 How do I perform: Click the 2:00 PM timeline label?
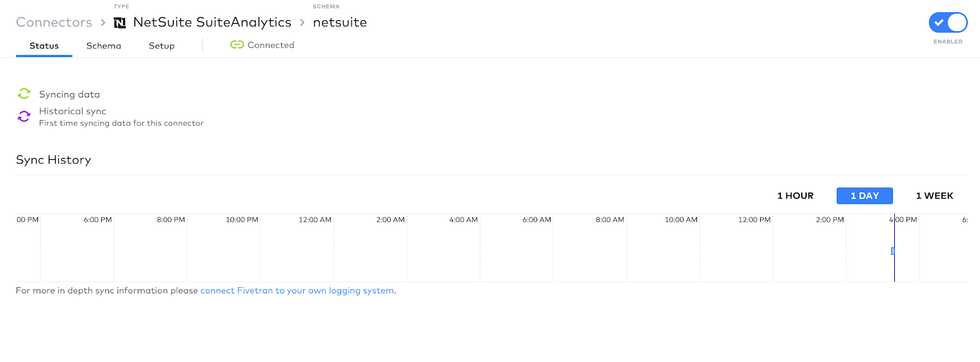click(x=830, y=220)
